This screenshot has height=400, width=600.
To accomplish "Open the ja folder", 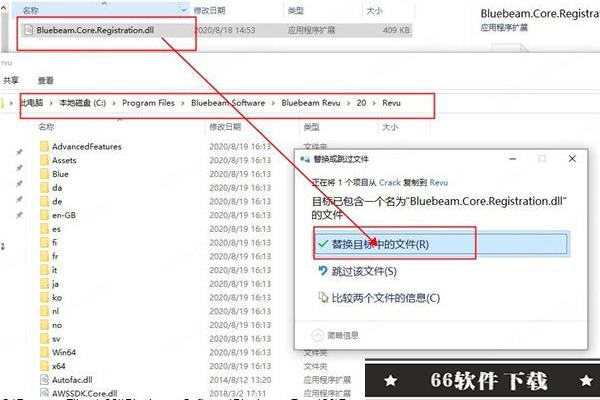I will pos(55,284).
